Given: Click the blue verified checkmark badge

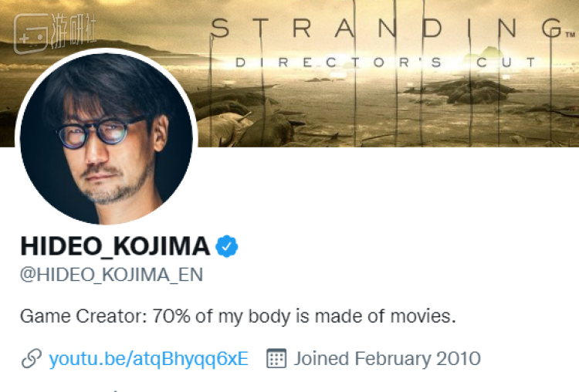Looking at the screenshot, I should pos(226,246).
